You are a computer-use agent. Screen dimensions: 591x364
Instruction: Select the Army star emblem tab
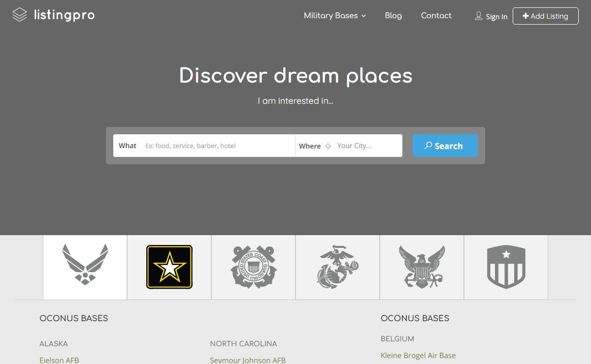point(169,267)
